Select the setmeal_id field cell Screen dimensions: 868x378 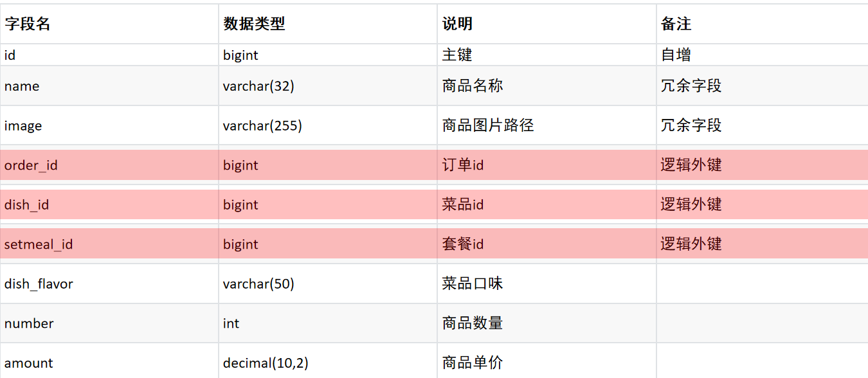point(109,244)
